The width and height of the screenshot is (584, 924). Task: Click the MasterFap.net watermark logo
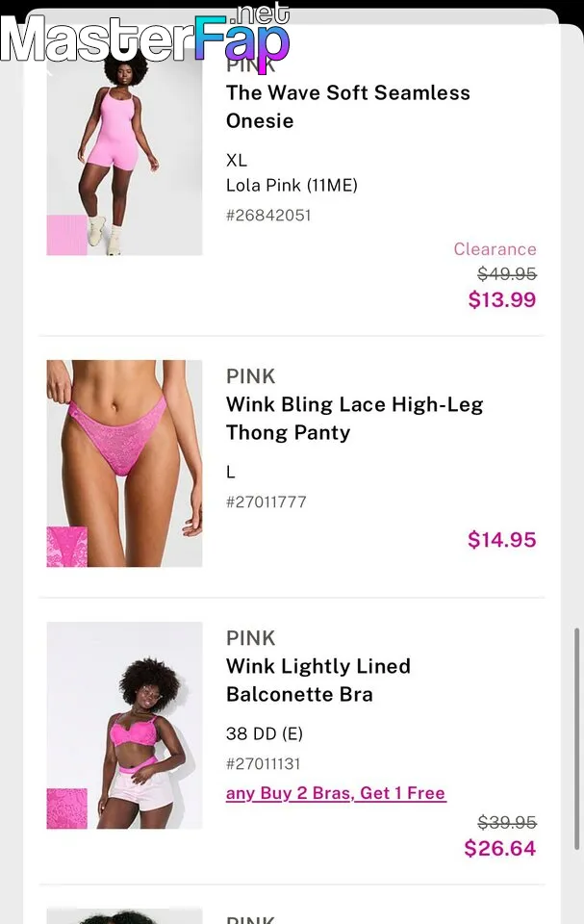click(145, 37)
